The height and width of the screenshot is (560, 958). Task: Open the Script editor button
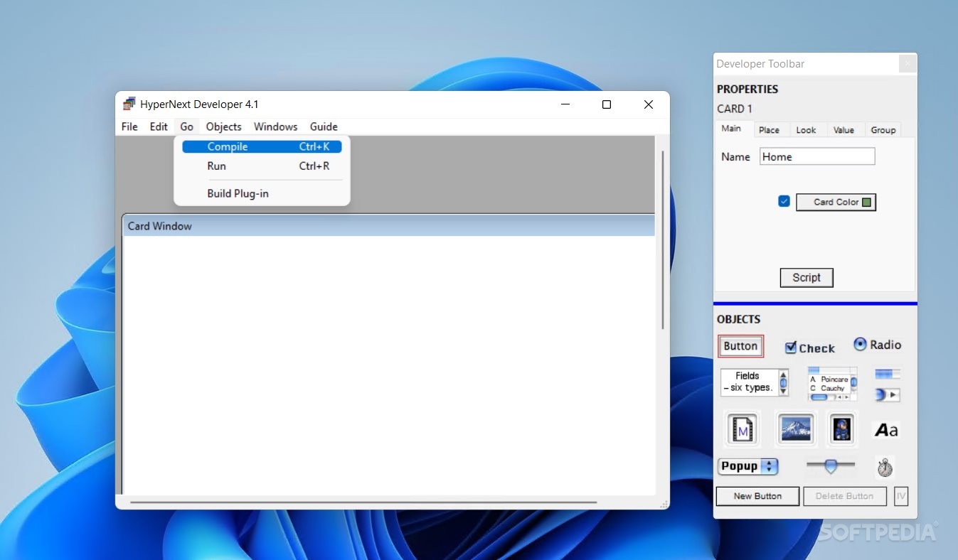[x=807, y=278]
